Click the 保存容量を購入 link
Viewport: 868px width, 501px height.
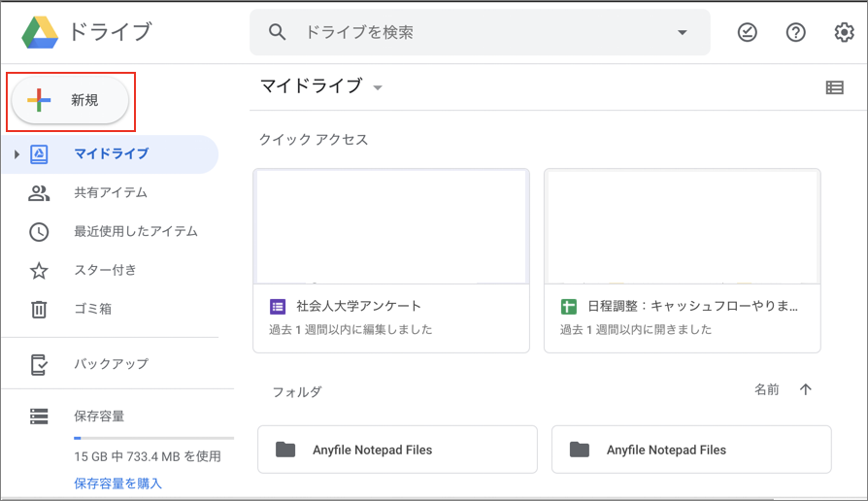point(117,484)
